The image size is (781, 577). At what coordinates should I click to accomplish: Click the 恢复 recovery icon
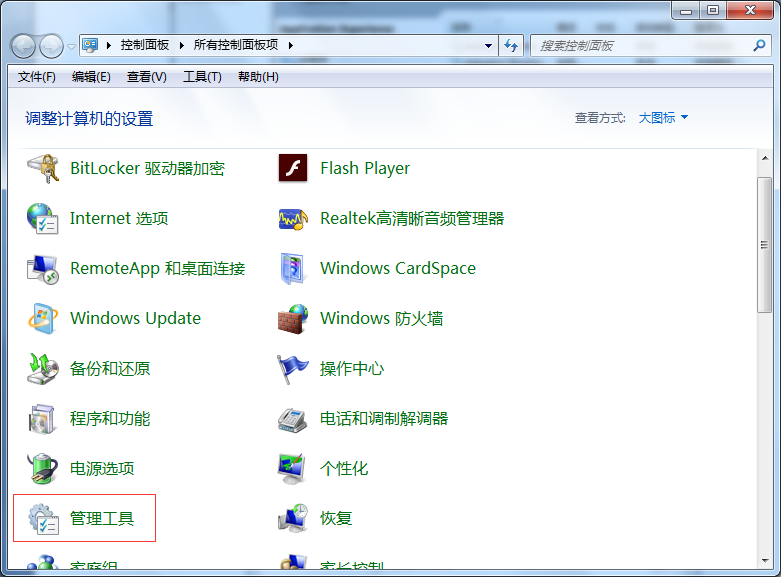(x=293, y=518)
